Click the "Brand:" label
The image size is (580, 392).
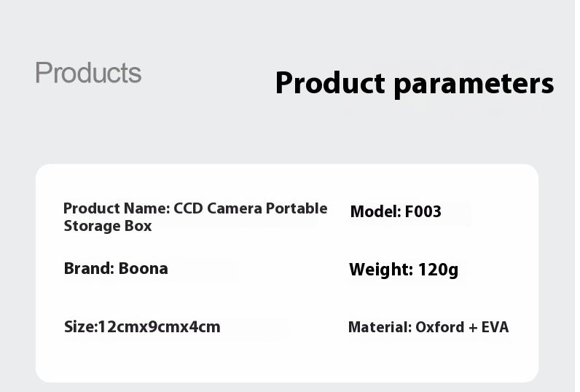89,268
